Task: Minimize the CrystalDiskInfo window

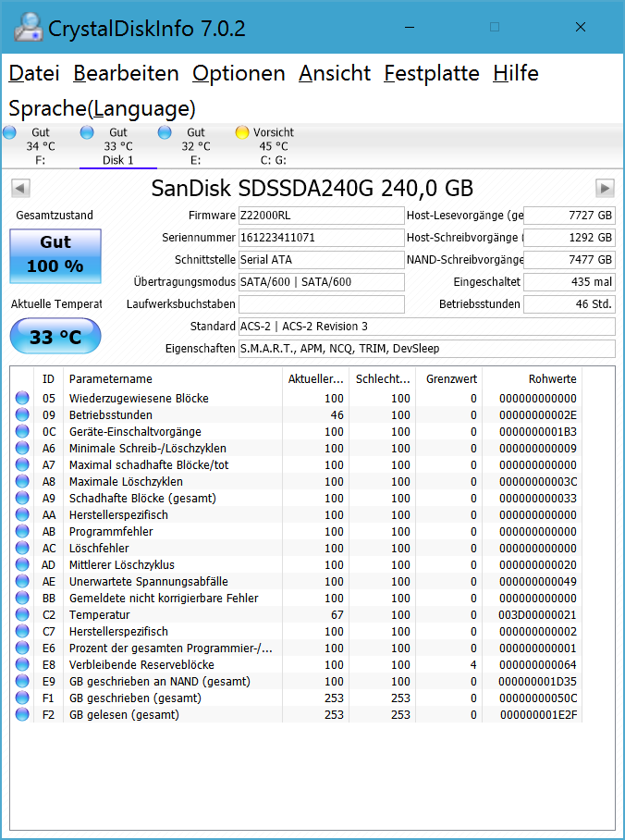Action: click(x=410, y=27)
